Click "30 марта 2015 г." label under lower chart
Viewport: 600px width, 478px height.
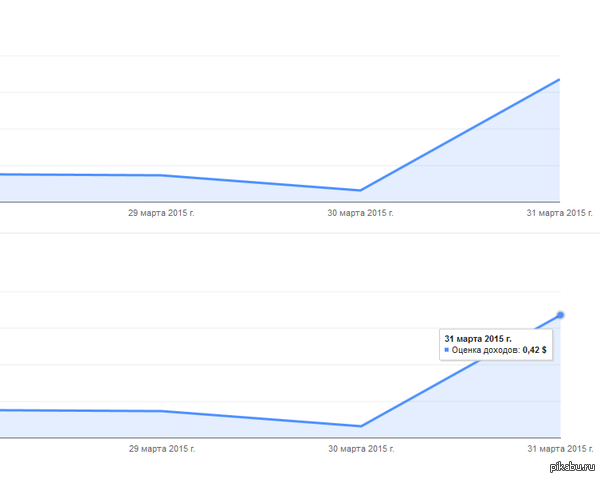pyautogui.click(x=361, y=449)
